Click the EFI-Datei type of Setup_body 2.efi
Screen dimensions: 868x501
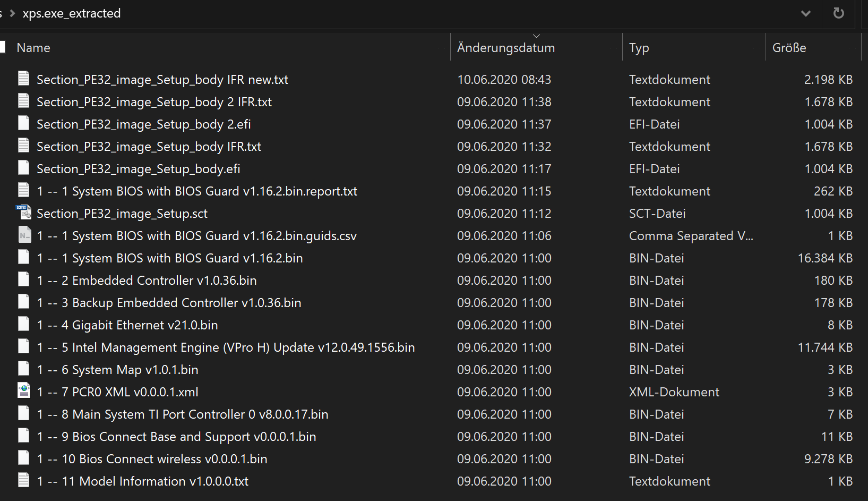tap(654, 124)
